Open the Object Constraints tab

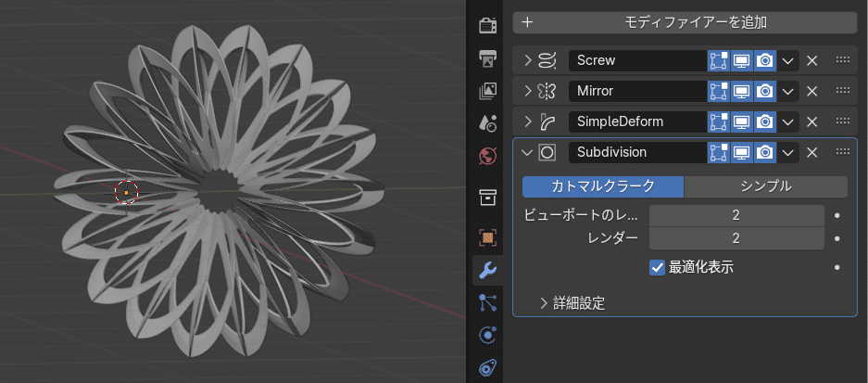click(487, 367)
